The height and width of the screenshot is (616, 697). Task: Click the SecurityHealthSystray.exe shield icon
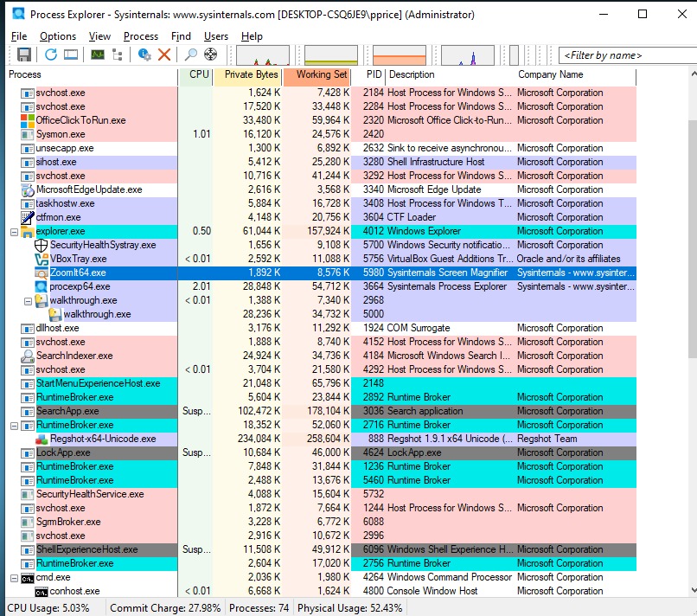(x=41, y=245)
